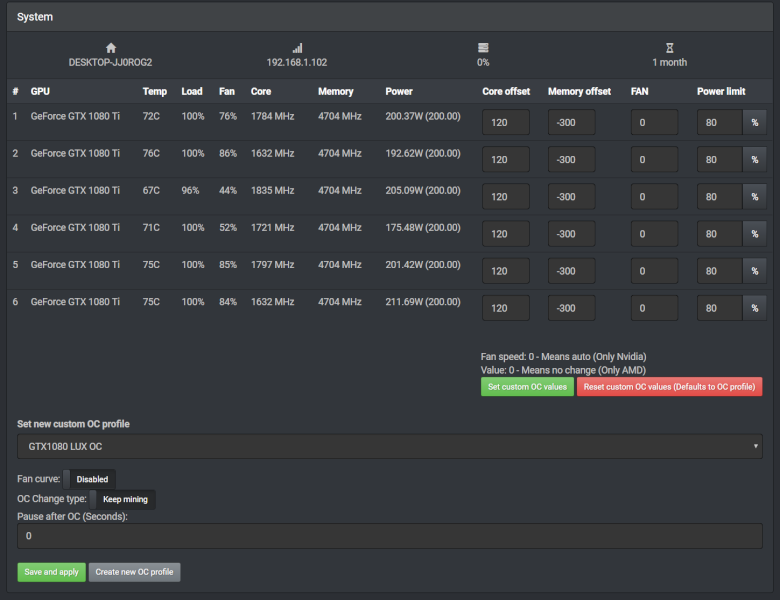Click the FAN field for GPU 1
This screenshot has width=780, height=600.
(655, 122)
